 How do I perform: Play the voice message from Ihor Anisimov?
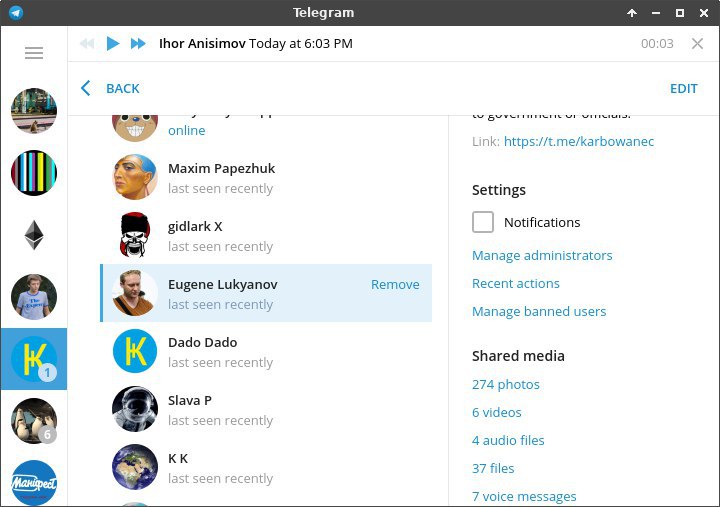pyautogui.click(x=113, y=44)
